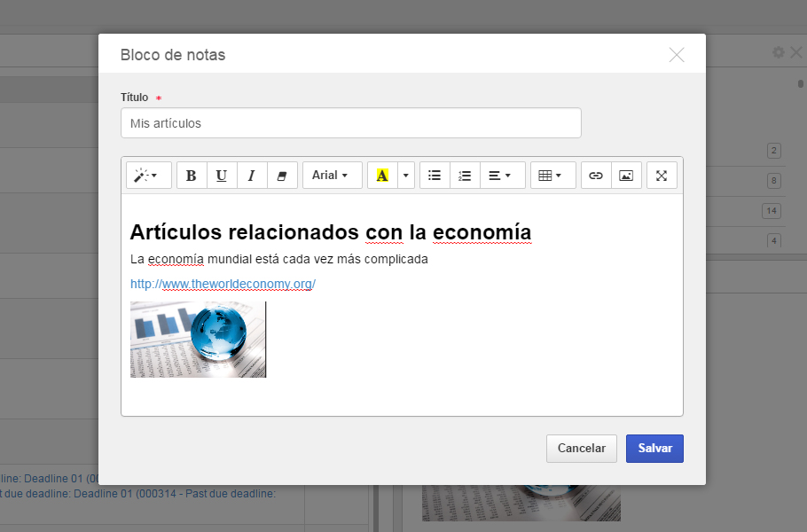Open the insert table dropdown
Viewport: 807px width, 532px height.
(x=553, y=176)
